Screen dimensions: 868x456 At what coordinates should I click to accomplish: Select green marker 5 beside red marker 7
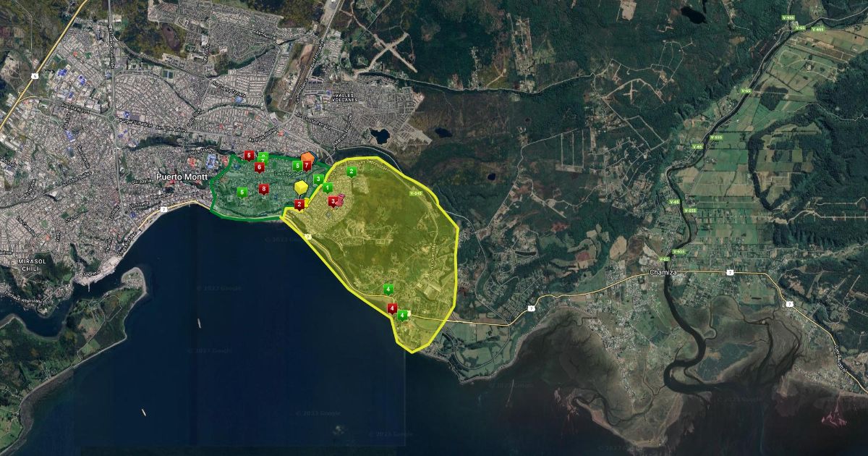coord(297,166)
